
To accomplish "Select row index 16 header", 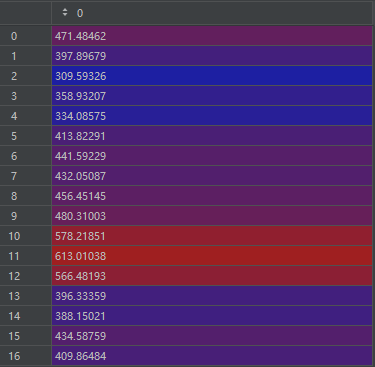I will (x=26, y=356).
